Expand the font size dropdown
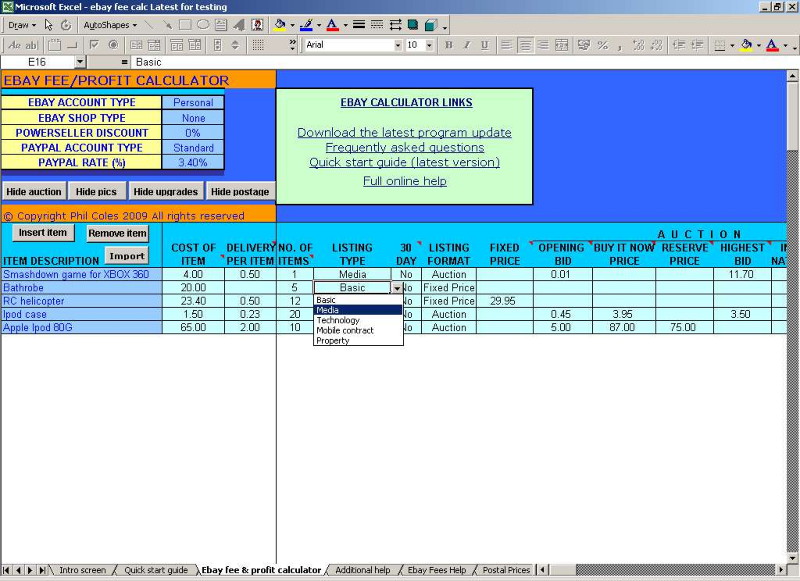800x581 pixels. click(429, 45)
